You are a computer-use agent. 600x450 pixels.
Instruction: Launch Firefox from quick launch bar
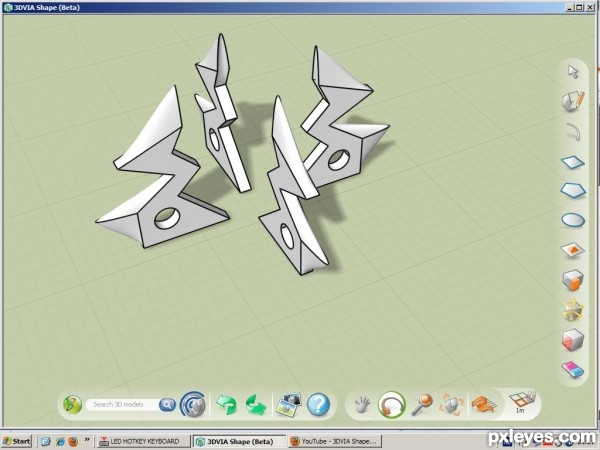73,441
